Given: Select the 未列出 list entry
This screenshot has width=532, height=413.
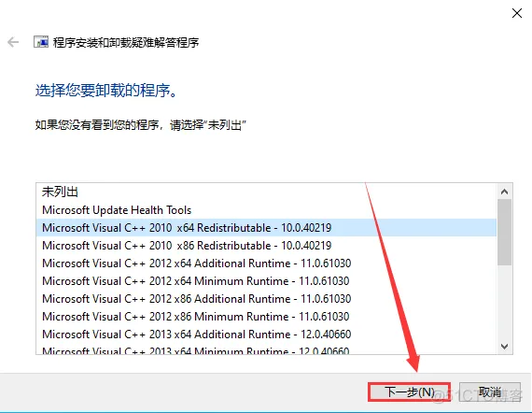Looking at the screenshot, I should pos(266,192).
